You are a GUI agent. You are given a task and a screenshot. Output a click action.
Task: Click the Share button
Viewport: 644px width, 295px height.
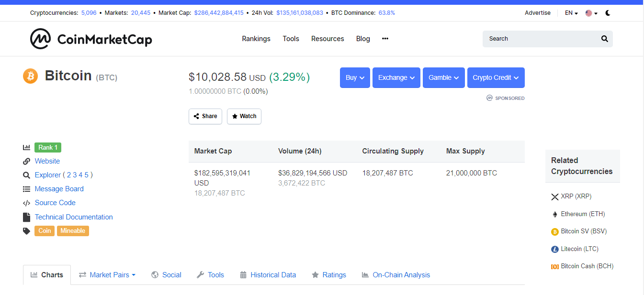(x=205, y=116)
